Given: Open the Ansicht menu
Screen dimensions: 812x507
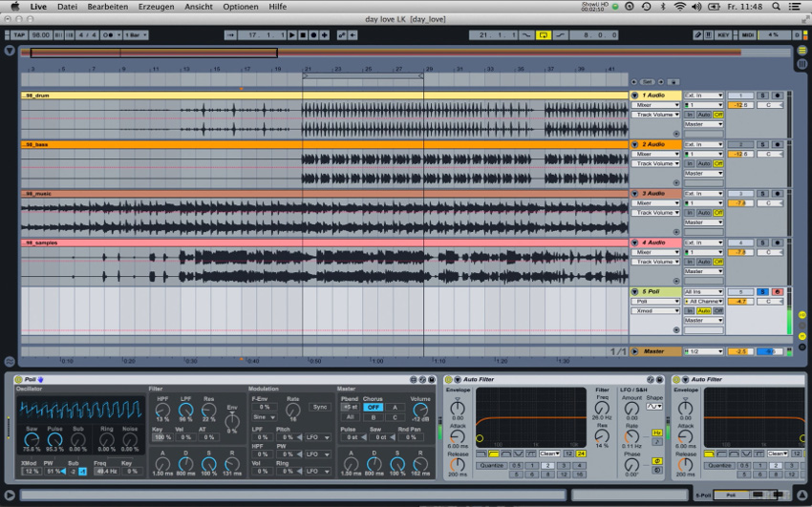Looking at the screenshot, I should [199, 7].
